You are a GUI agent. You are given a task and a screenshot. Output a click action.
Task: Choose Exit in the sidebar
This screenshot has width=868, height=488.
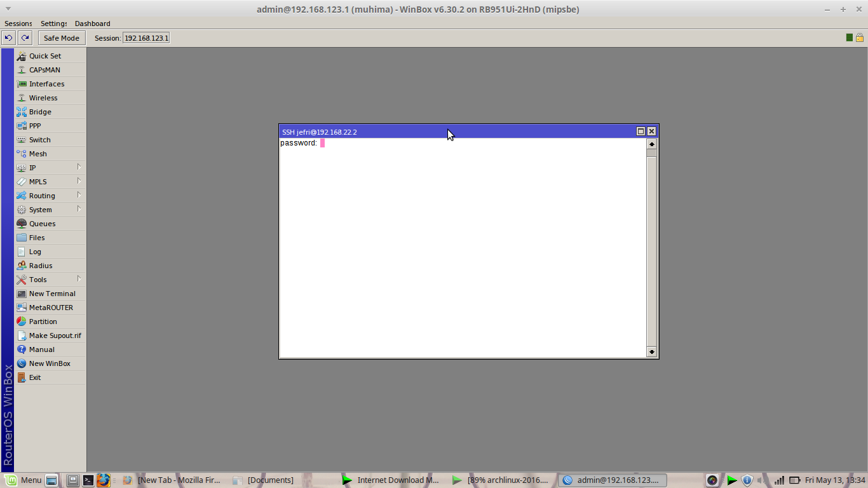pyautogui.click(x=50, y=377)
